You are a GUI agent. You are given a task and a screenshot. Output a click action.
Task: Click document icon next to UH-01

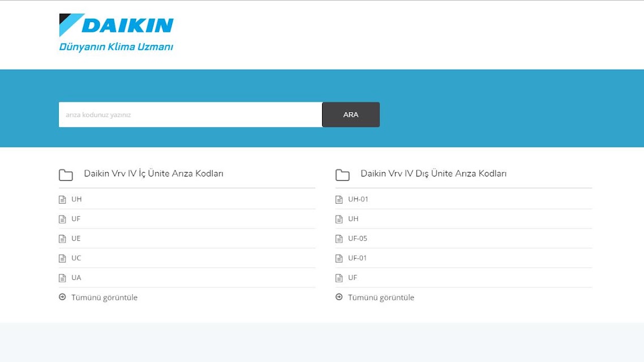(x=339, y=200)
